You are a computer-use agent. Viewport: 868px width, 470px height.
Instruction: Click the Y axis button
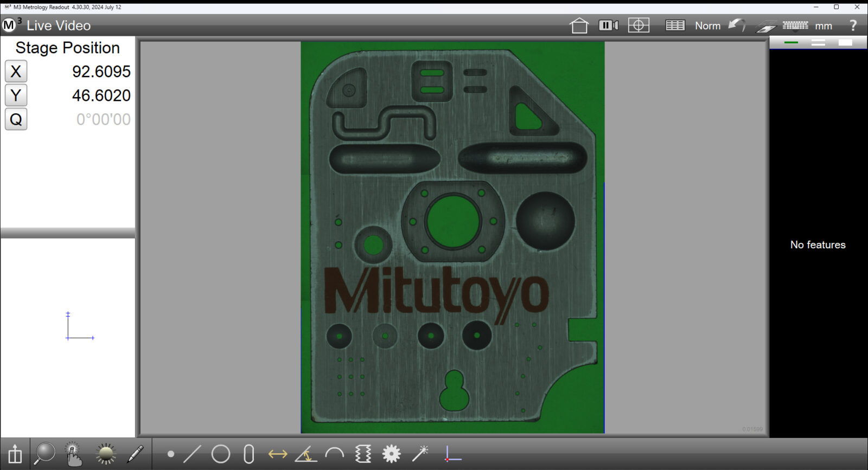(16, 95)
